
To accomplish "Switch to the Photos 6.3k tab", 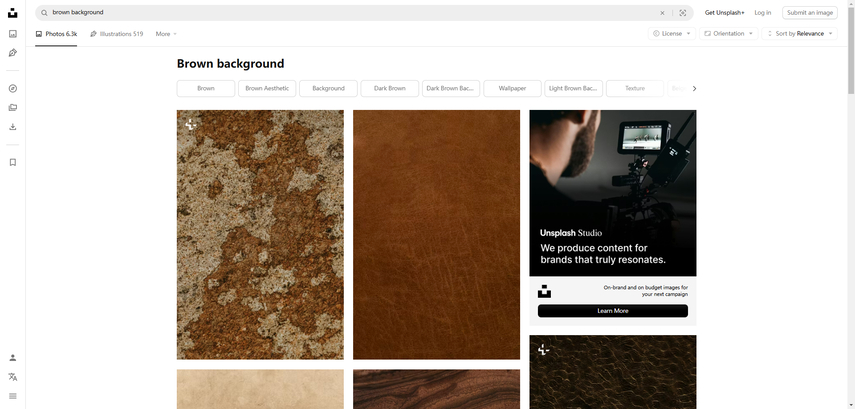I will click(x=56, y=34).
